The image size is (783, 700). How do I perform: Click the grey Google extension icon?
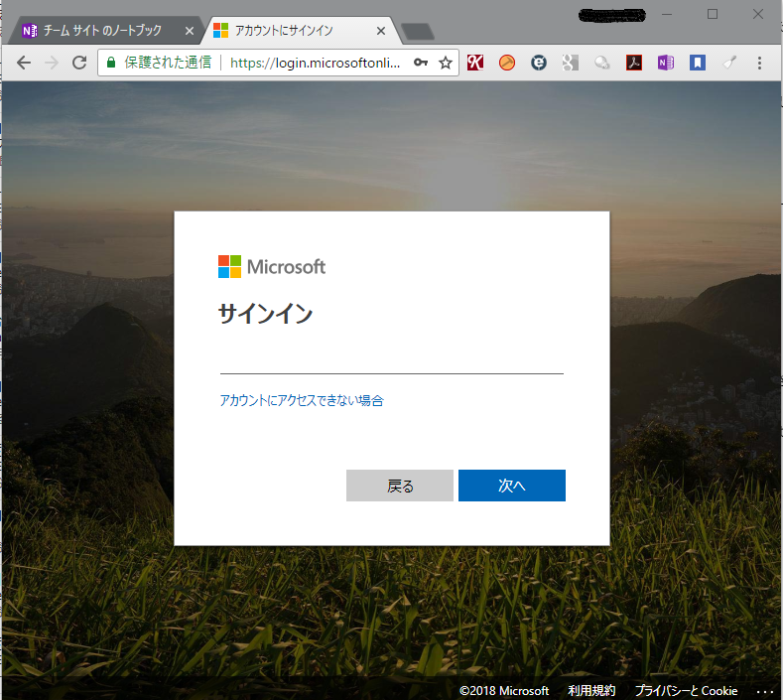pos(570,63)
